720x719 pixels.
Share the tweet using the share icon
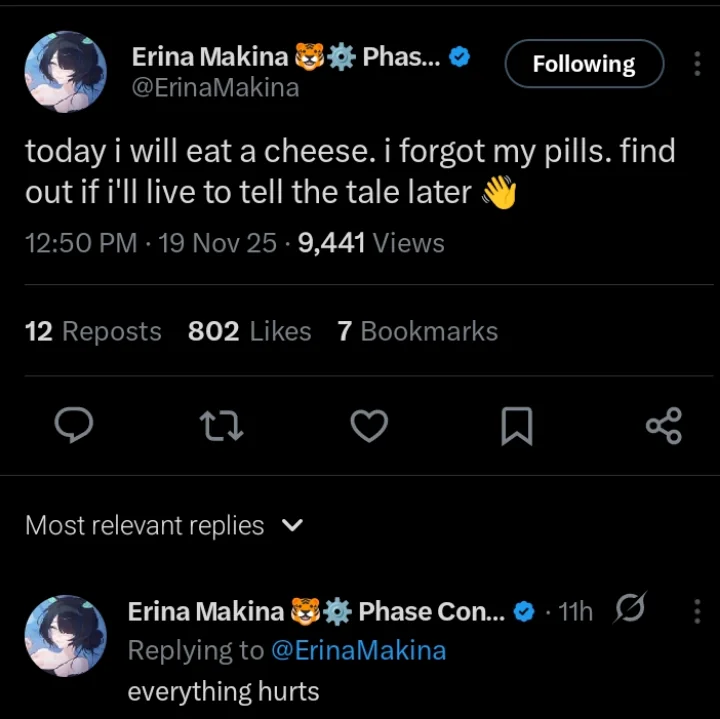coord(663,426)
